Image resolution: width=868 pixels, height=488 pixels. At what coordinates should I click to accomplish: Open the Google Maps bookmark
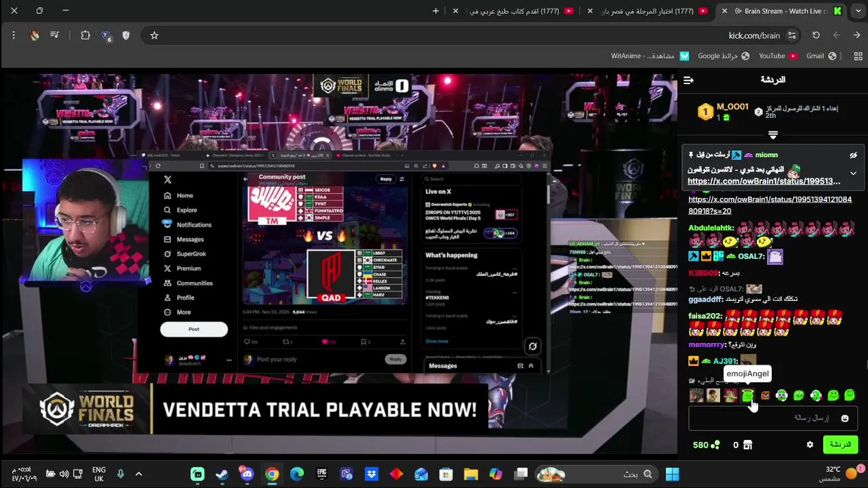coord(724,56)
